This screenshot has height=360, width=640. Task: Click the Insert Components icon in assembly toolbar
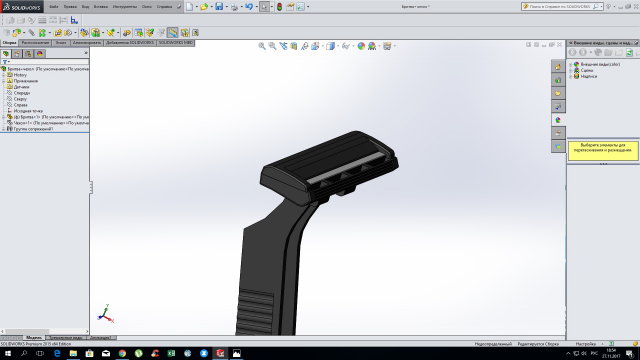pyautogui.click(x=17, y=33)
